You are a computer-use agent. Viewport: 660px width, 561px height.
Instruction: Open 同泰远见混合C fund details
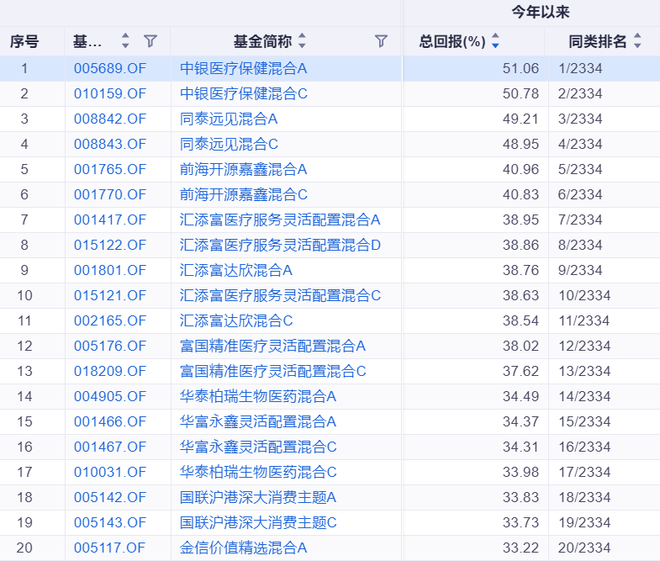coord(229,144)
